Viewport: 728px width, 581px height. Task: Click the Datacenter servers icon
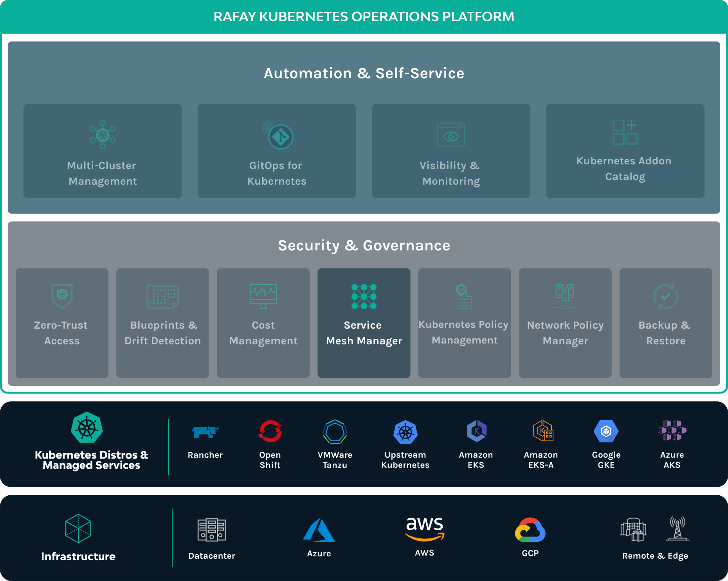click(212, 530)
